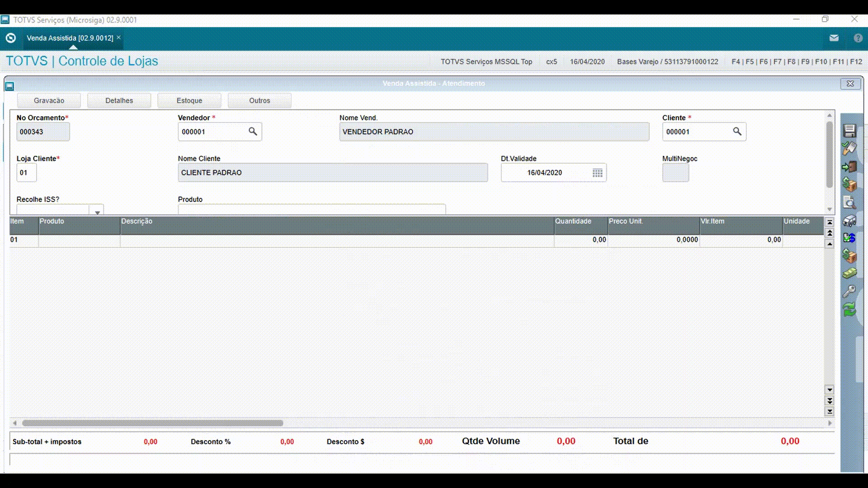Viewport: 868px width, 488px height.
Task: Click grid page-up double arrow
Action: pyautogui.click(x=830, y=233)
